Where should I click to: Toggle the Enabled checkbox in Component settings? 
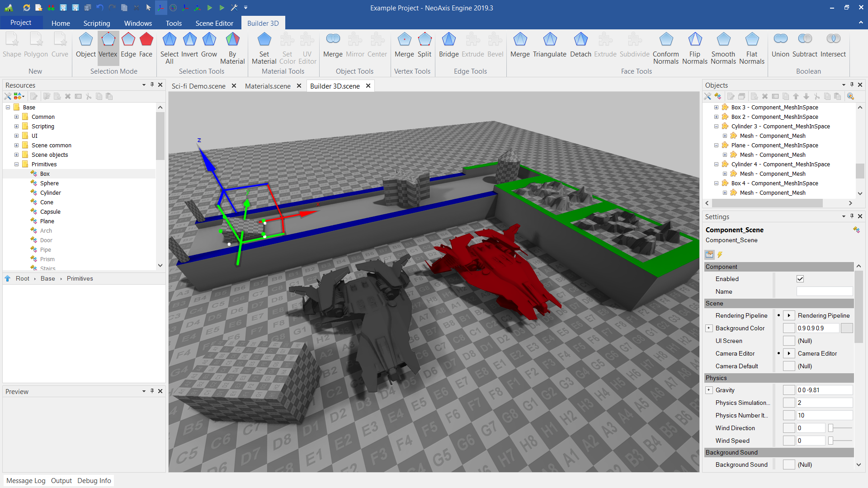800,279
